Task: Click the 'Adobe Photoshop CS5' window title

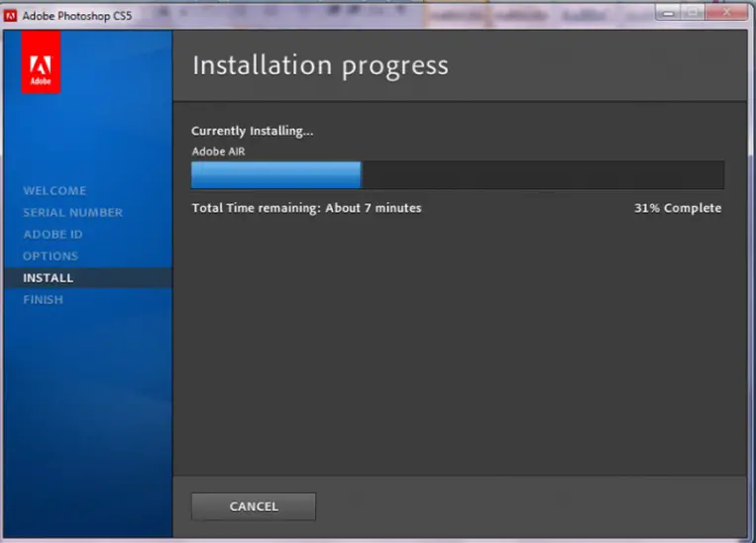Action: tap(77, 16)
